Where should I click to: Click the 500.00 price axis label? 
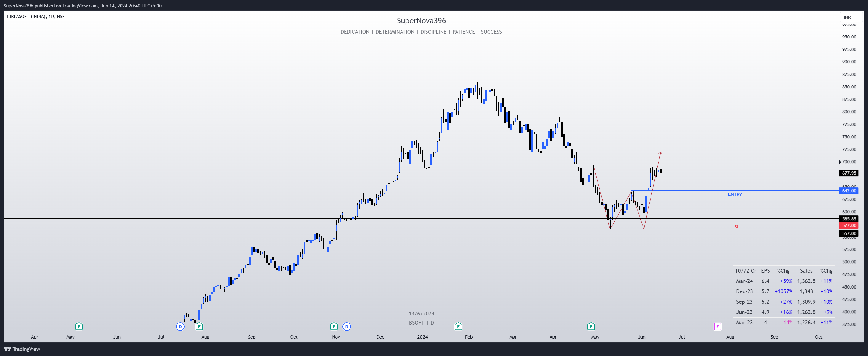(849, 262)
